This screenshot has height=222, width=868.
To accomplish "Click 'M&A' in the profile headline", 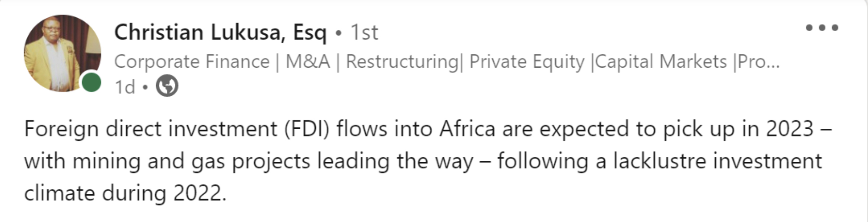I will click(x=308, y=62).
